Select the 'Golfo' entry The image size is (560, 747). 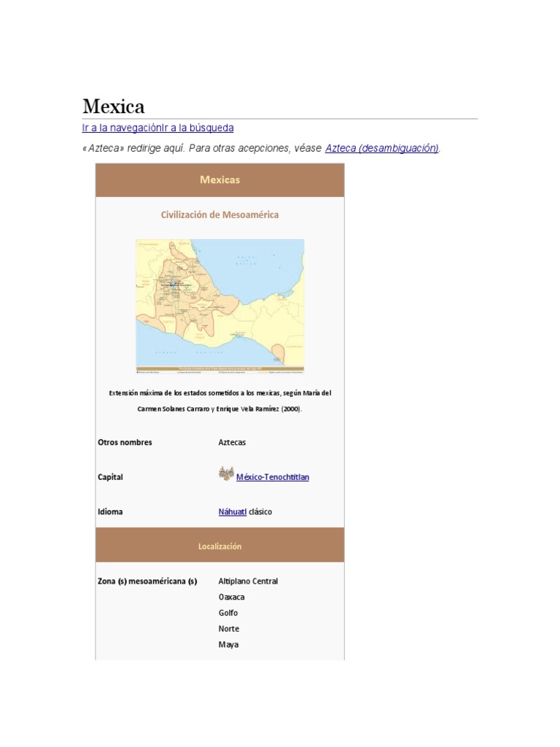point(228,613)
